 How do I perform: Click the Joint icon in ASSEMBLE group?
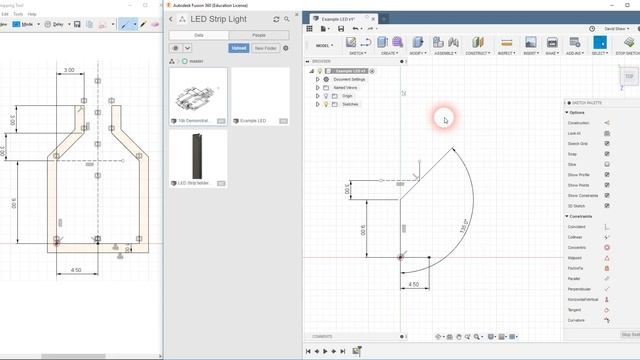click(453, 42)
